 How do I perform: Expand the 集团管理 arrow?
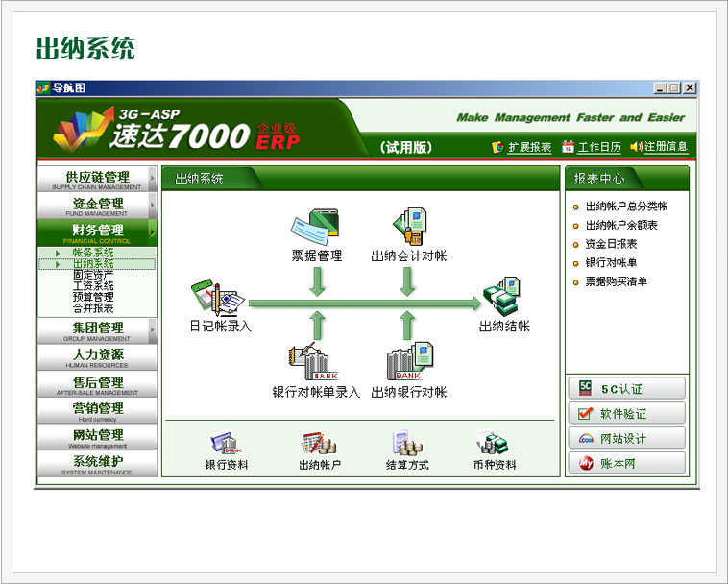point(153,330)
